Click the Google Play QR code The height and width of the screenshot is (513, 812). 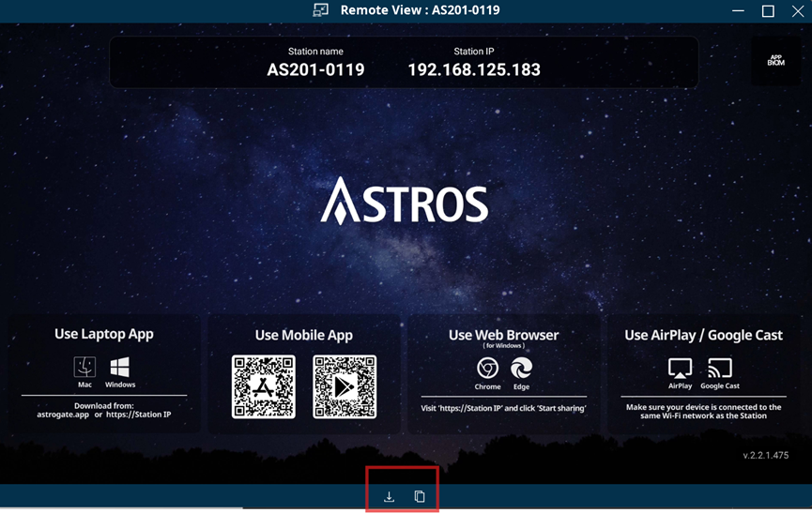coord(345,386)
